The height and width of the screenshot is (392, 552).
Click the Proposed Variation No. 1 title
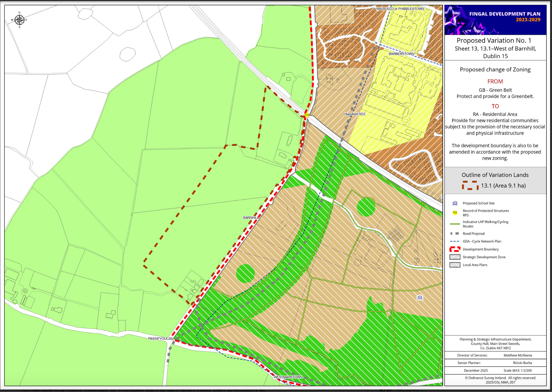(x=494, y=41)
